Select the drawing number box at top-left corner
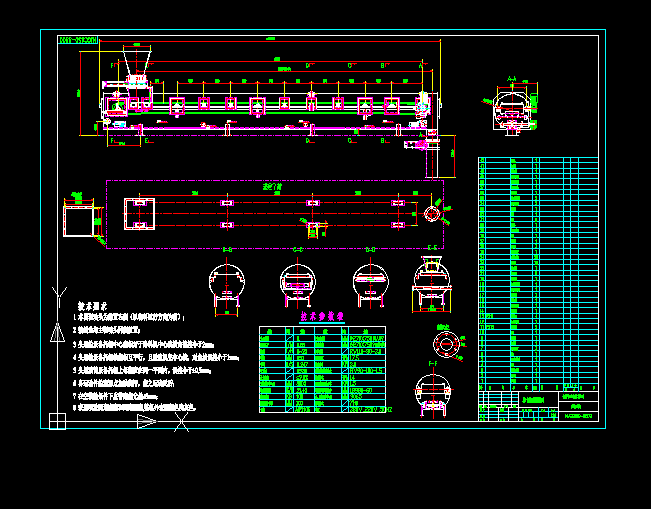Screen dimensions: 651x509 tap(78, 40)
